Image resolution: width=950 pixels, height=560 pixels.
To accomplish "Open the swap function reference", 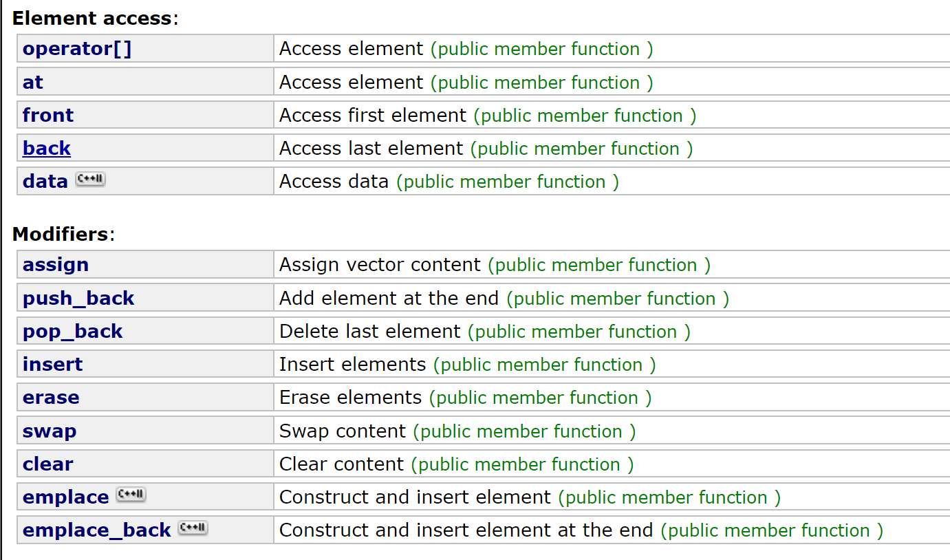I will (50, 431).
